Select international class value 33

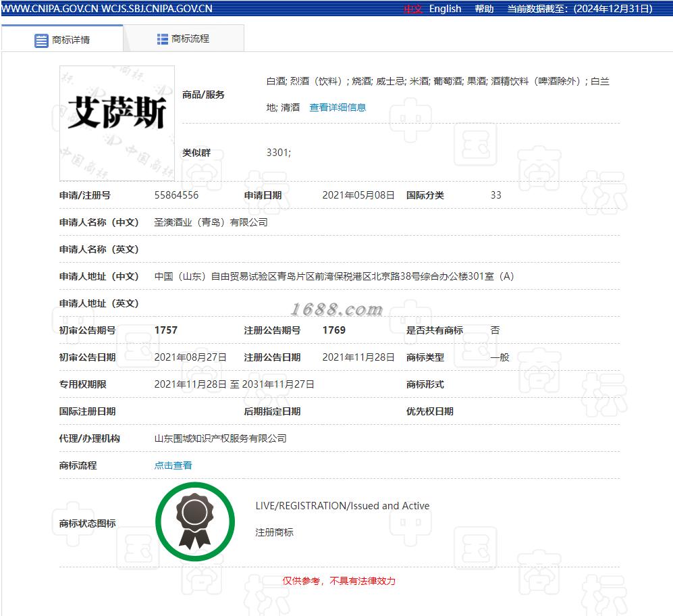[x=495, y=195]
